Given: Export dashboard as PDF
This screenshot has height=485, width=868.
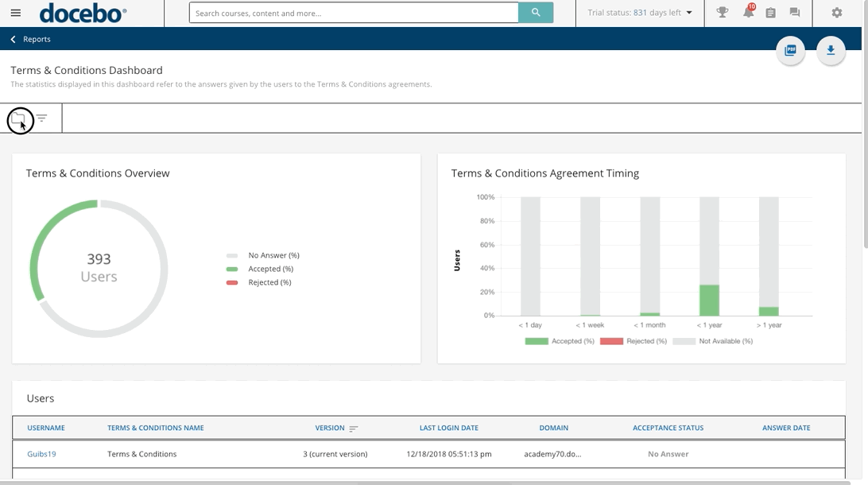Looking at the screenshot, I should coord(790,50).
